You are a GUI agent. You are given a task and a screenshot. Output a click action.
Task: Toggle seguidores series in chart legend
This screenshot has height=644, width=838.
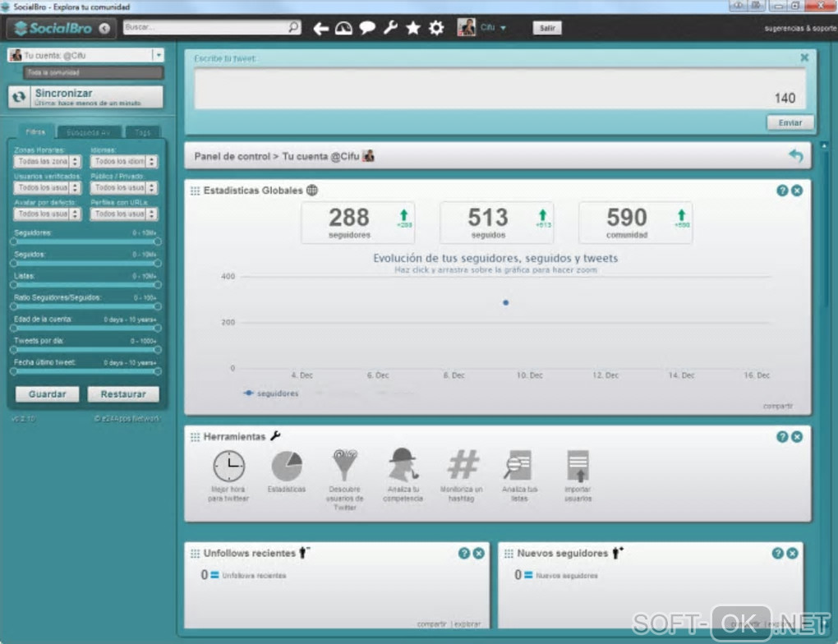tap(271, 393)
